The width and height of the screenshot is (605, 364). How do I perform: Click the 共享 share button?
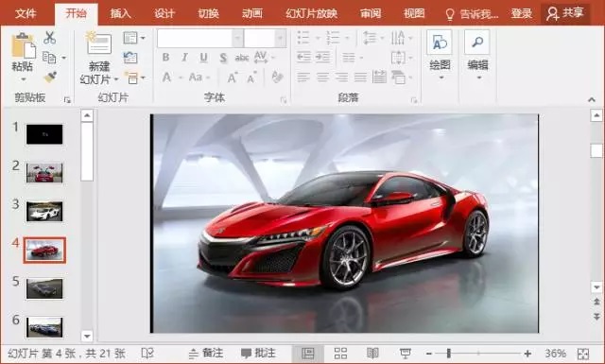565,13
